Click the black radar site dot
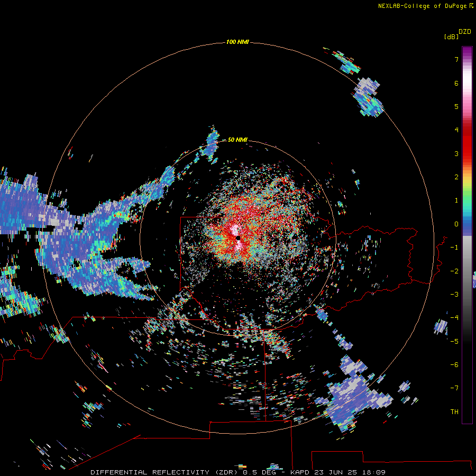 click(238, 237)
